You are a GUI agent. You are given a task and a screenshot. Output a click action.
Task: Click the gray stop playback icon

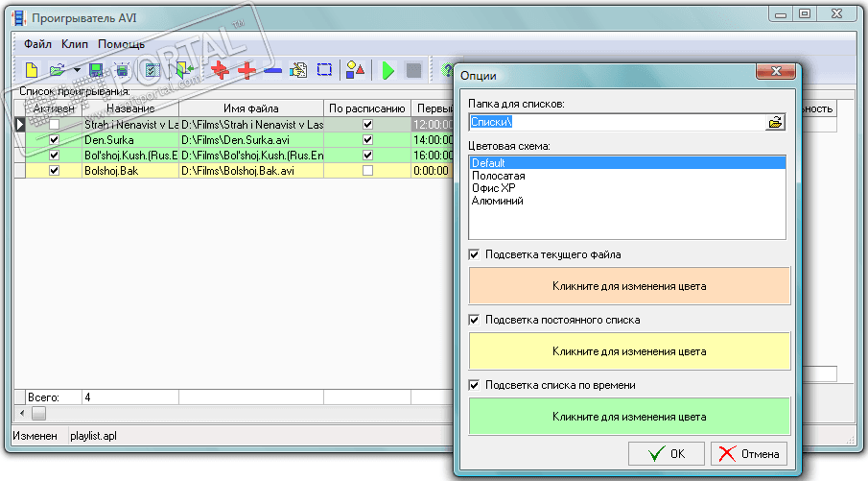click(x=413, y=70)
